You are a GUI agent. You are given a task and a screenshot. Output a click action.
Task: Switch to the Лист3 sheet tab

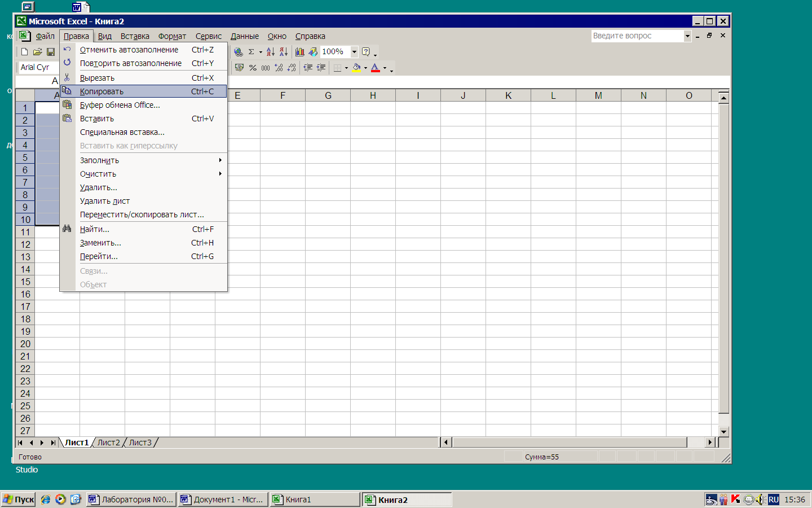coord(140,443)
